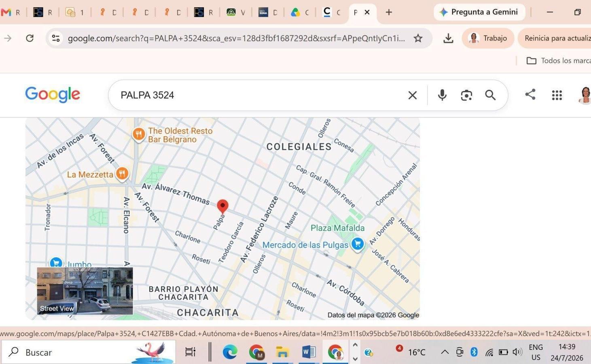Click the Jumbo store map marker

click(x=56, y=262)
